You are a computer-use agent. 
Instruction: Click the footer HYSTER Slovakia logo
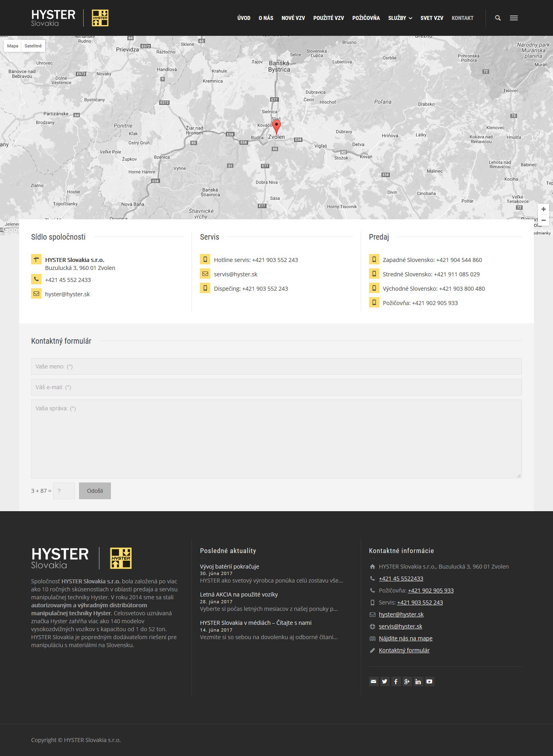tap(81, 558)
